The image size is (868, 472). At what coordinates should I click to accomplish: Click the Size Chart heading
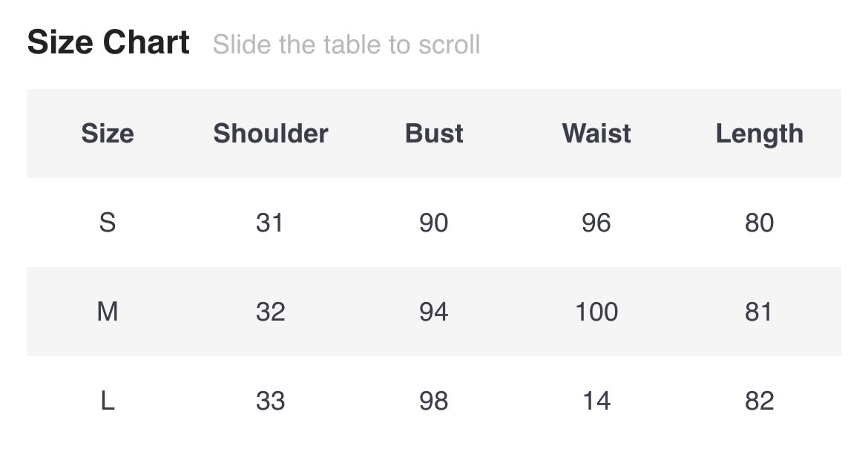(x=108, y=42)
